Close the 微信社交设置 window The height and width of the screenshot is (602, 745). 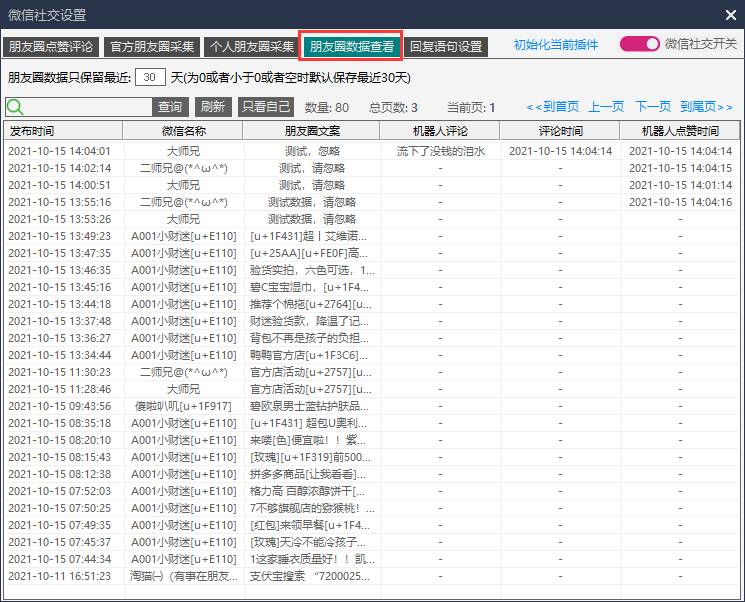(730, 15)
